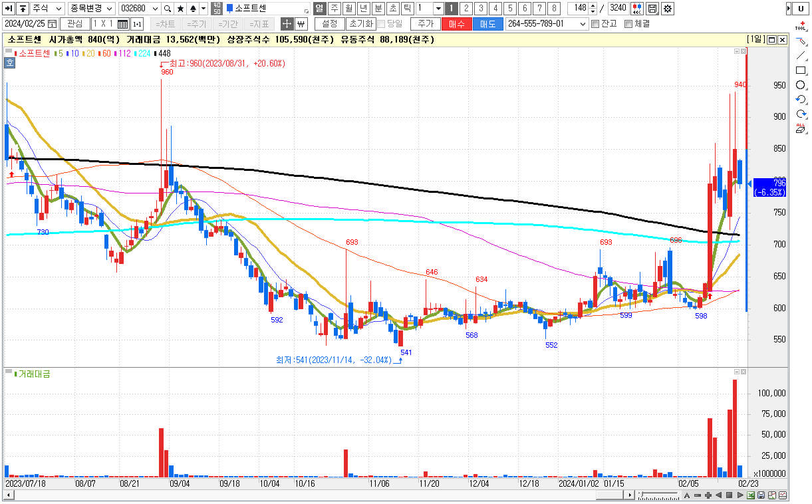Image resolution: width=812 pixels, height=504 pixels.
Task: Check the 체결 checkbox
Action: point(628,24)
